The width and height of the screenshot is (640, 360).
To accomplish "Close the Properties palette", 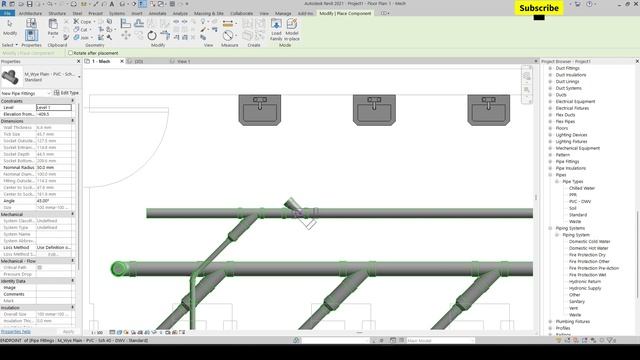I will pyautogui.click(x=78, y=61).
